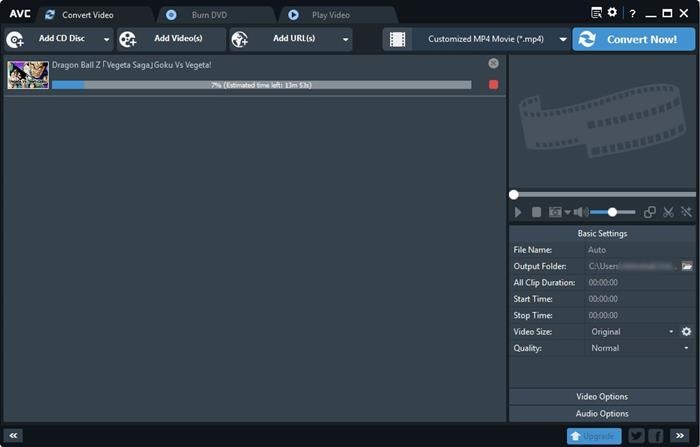Click the Output Folder path field
Viewport: 700px width, 447px height.
(632, 267)
